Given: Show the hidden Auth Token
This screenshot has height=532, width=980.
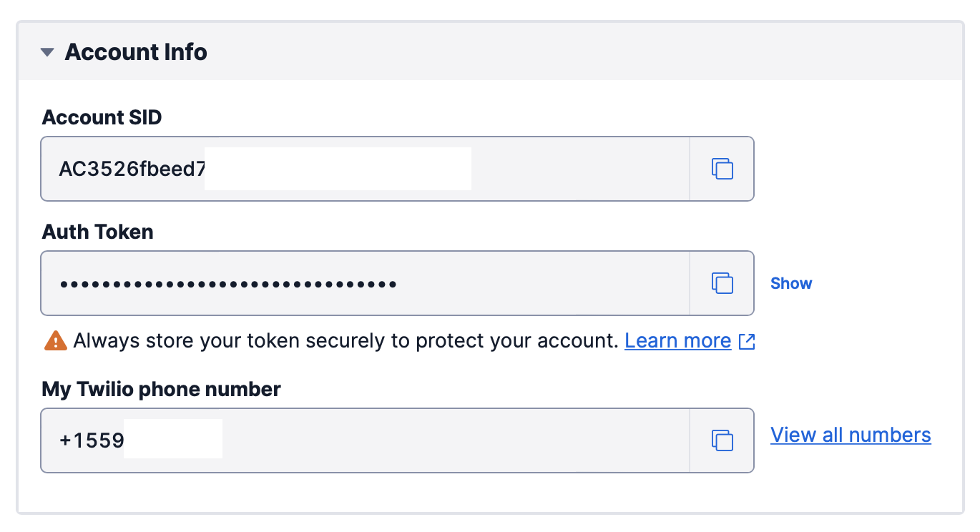Looking at the screenshot, I should [x=790, y=283].
